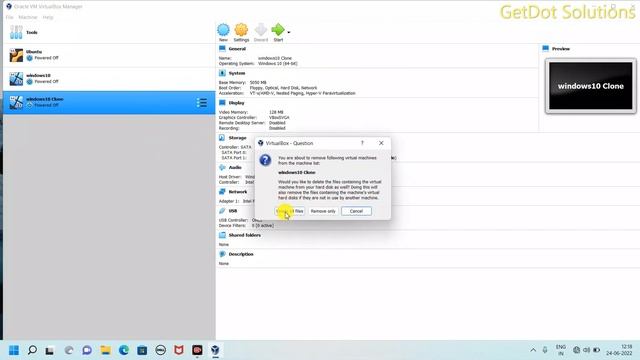The image size is (640, 360).
Task: Click the Preview panel header
Action: pyautogui.click(x=560, y=49)
